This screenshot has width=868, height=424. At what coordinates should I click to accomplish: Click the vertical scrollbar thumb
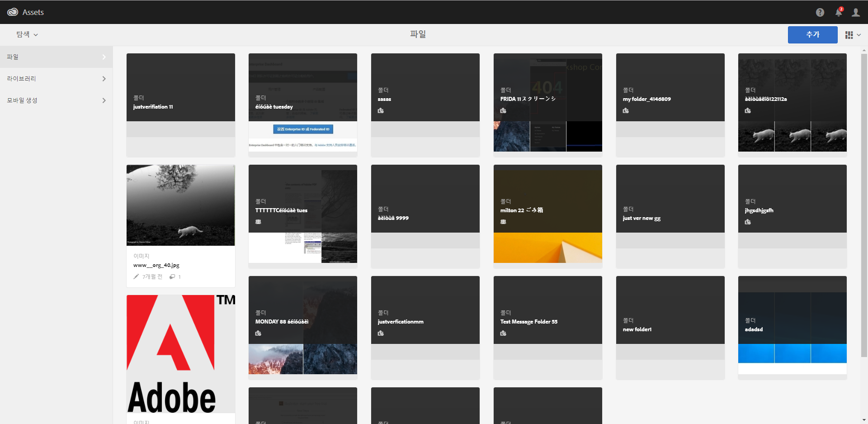(864, 205)
